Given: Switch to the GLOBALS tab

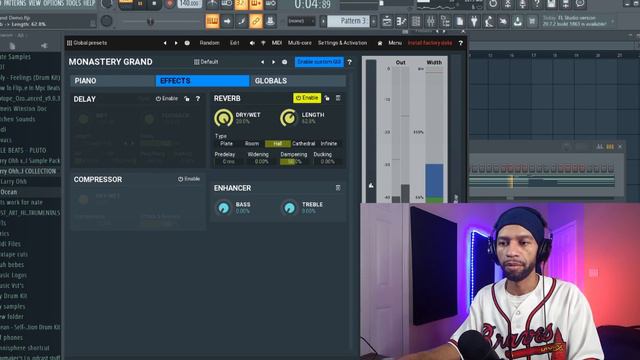Looking at the screenshot, I should coord(298,81).
